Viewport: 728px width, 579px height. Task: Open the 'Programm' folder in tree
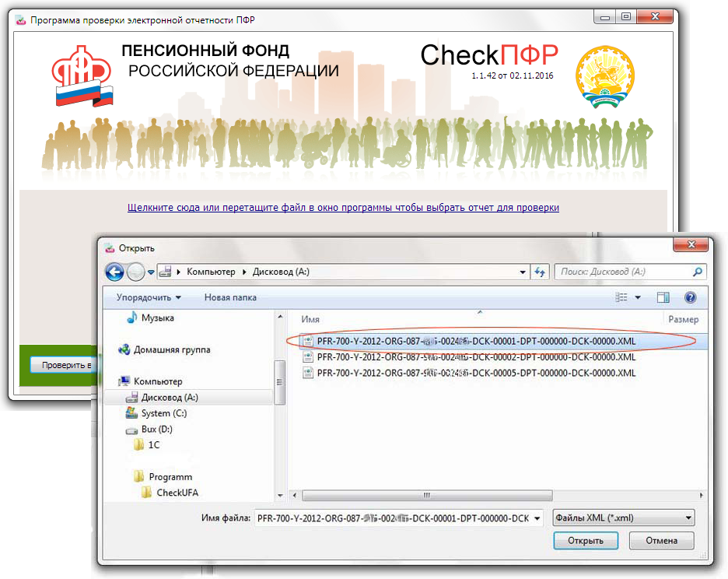coord(170,477)
